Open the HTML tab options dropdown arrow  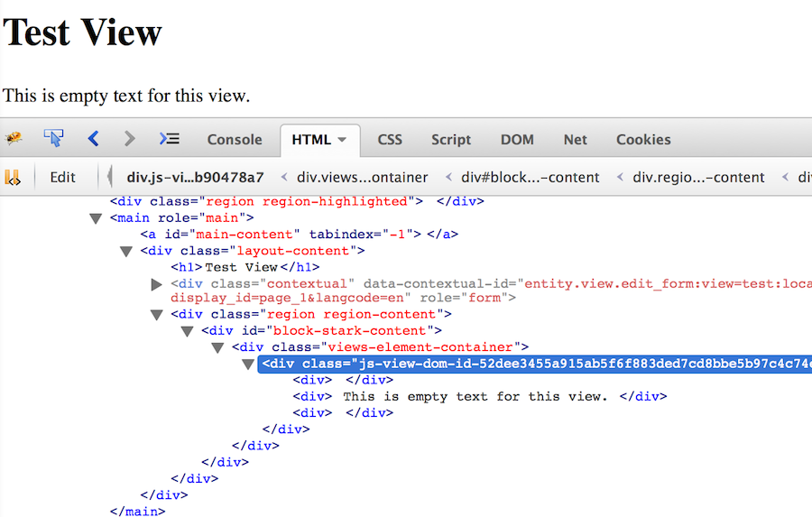[x=342, y=140]
